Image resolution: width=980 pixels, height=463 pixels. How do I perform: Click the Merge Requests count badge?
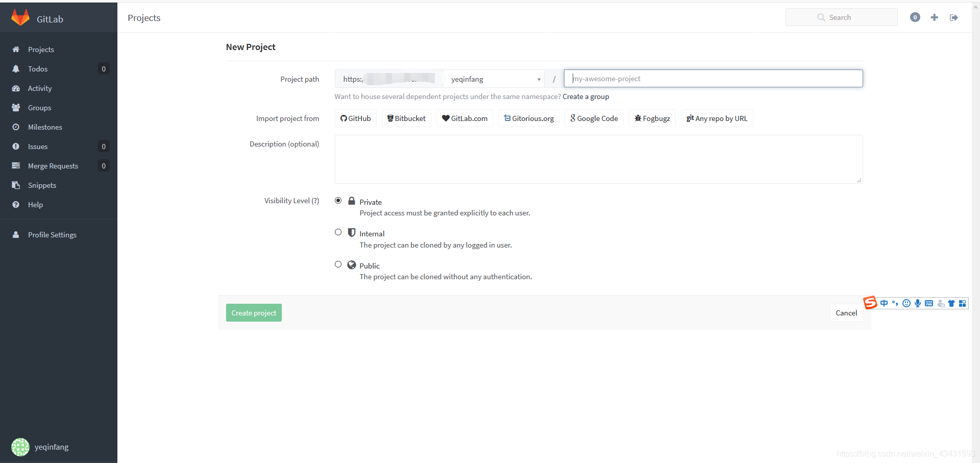104,166
